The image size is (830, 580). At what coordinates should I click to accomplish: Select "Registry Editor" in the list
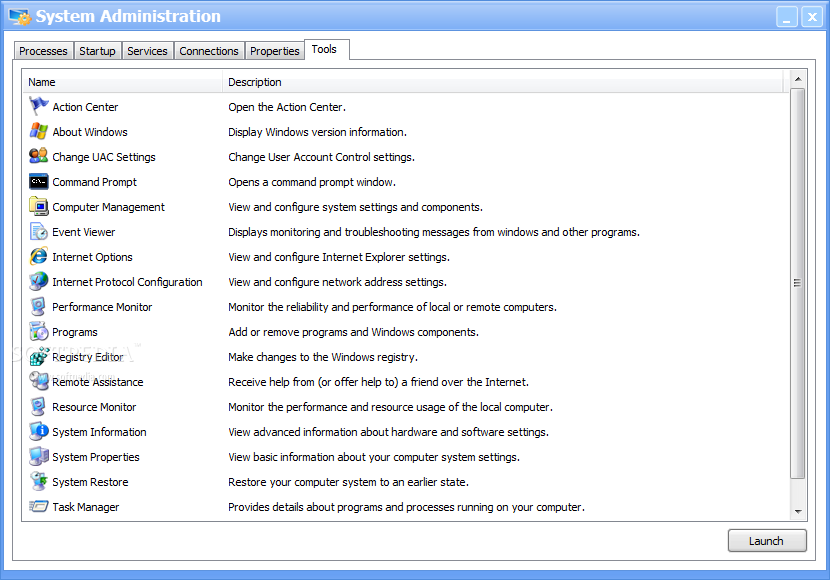pos(87,357)
